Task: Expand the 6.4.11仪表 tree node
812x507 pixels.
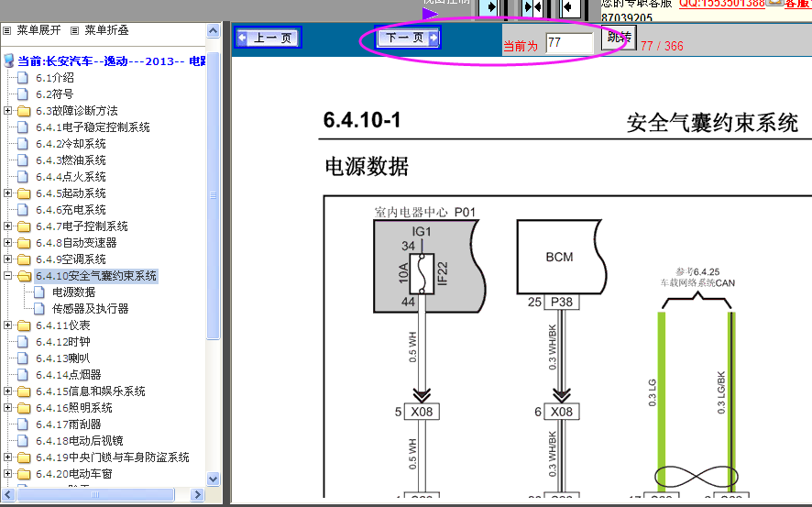Action: tap(7, 325)
